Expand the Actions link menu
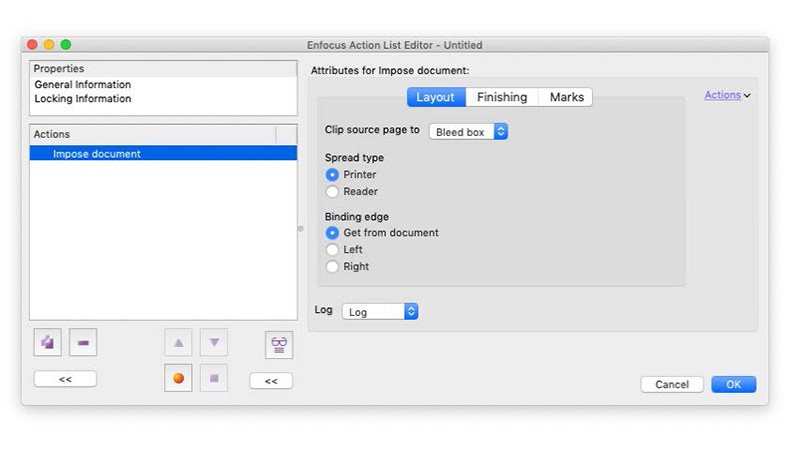The image size is (790, 450). point(727,95)
